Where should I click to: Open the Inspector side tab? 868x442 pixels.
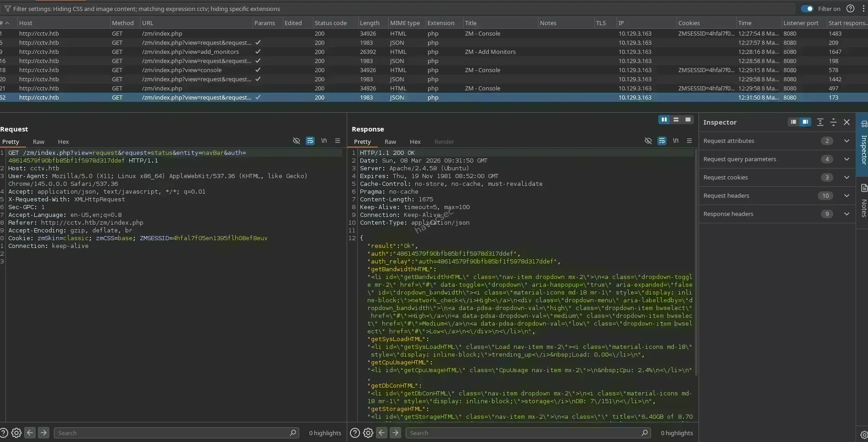[x=863, y=144]
